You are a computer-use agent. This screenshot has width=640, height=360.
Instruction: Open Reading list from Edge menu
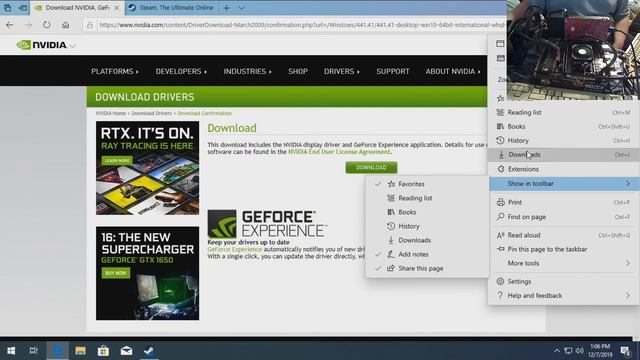click(564, 112)
